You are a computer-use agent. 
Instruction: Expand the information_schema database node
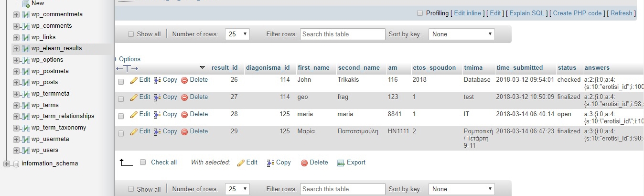pos(6,164)
